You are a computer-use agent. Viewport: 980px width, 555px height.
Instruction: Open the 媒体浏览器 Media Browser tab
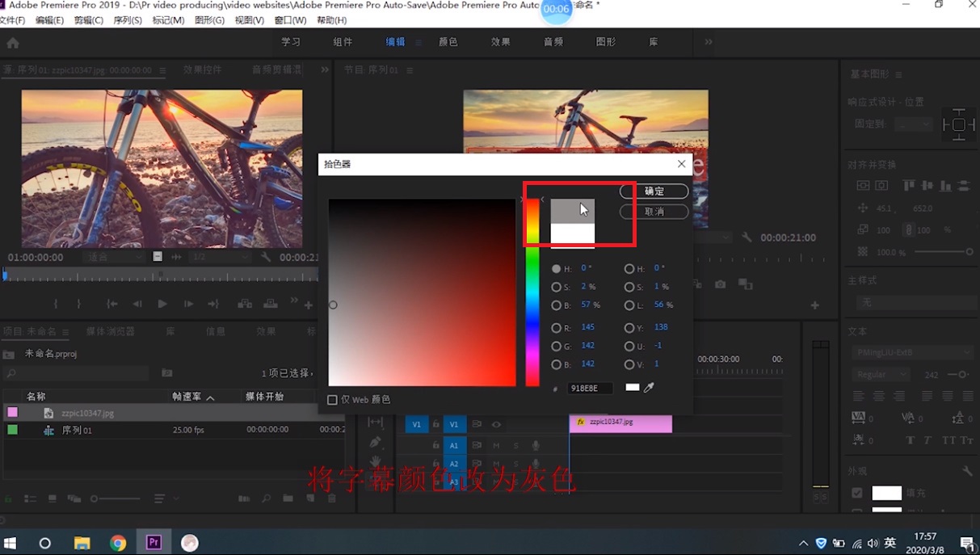pos(111,332)
